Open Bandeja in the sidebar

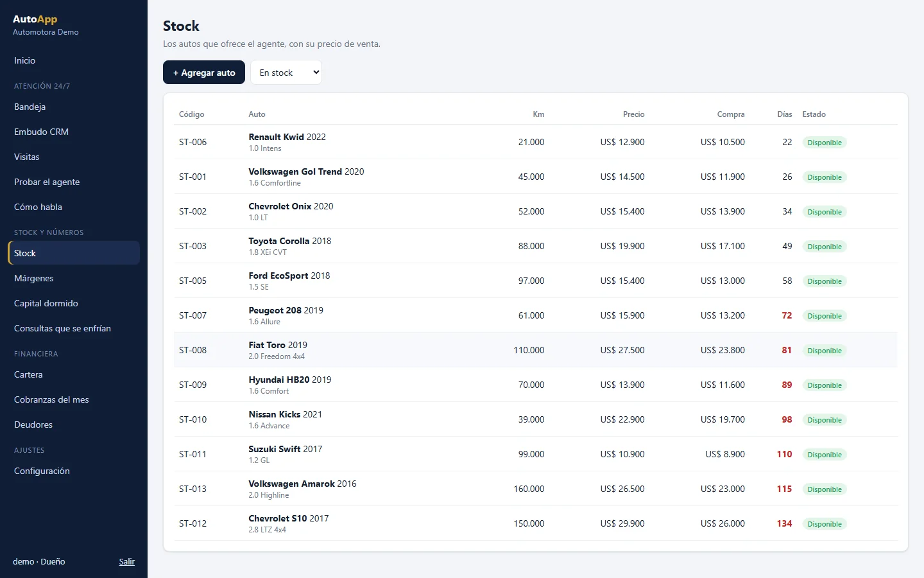pyautogui.click(x=74, y=107)
